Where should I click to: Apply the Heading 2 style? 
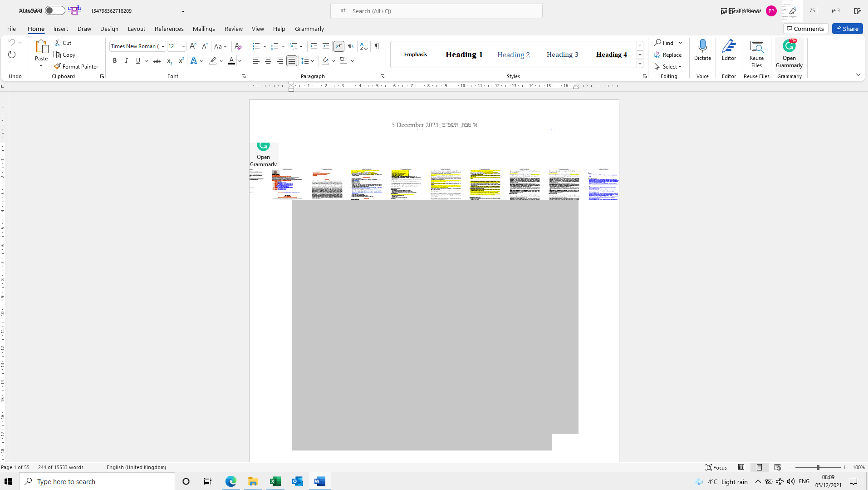point(514,54)
